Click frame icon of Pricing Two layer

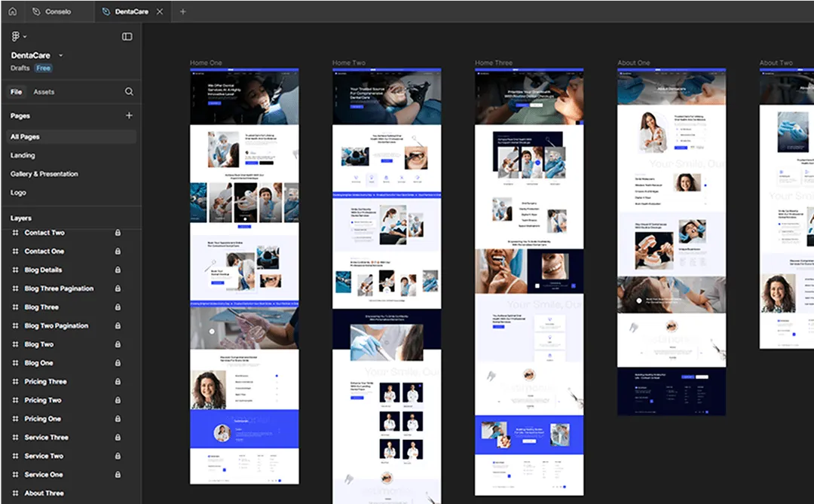pos(16,400)
